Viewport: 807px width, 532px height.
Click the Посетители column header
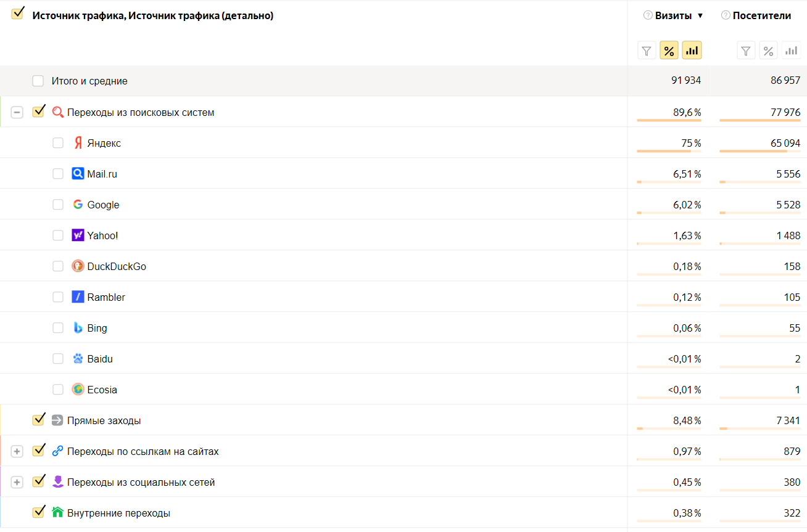pos(762,15)
